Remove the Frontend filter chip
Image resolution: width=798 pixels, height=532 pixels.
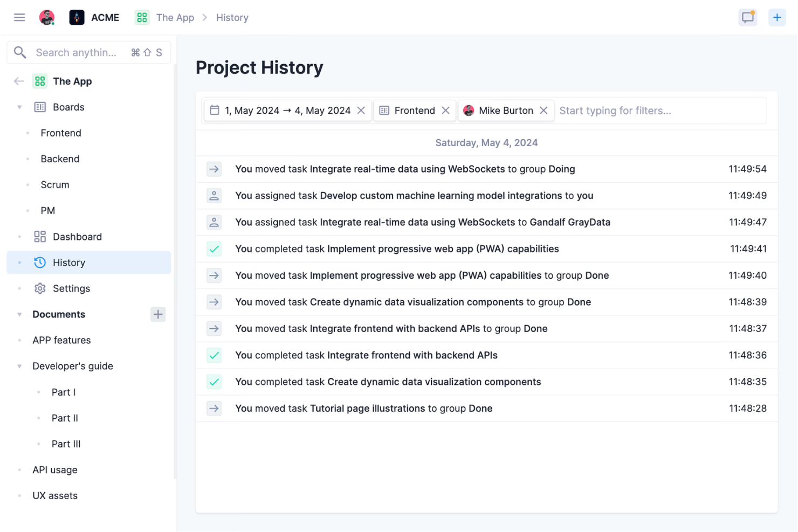click(445, 110)
